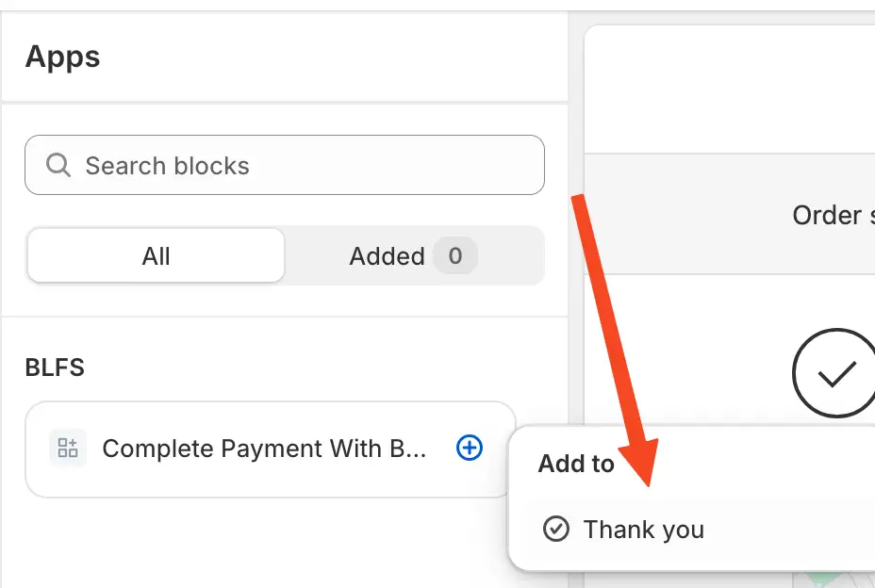Click the BLFS section label
The width and height of the screenshot is (875, 588).
[55, 367]
